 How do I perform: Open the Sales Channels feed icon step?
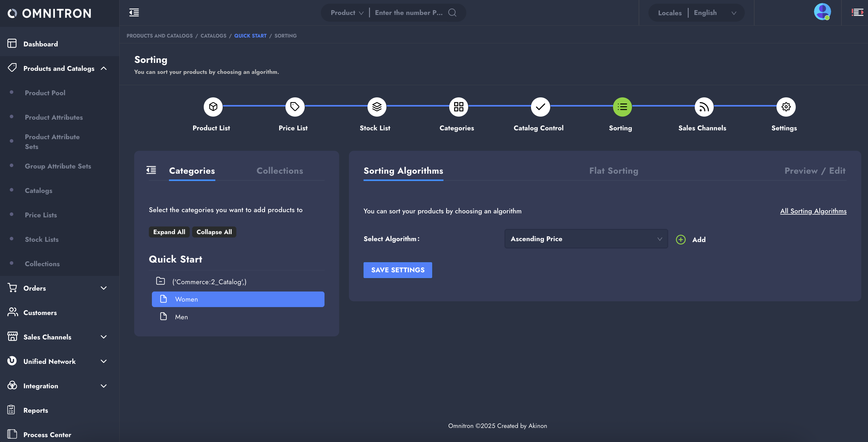click(x=704, y=107)
